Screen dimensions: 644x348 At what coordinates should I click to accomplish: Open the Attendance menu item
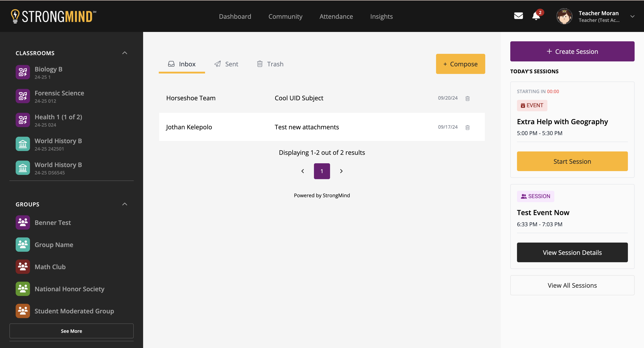(x=336, y=17)
